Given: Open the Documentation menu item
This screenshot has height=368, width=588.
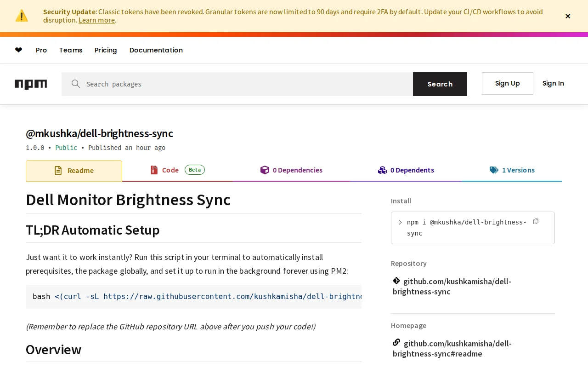Looking at the screenshot, I should 156,50.
